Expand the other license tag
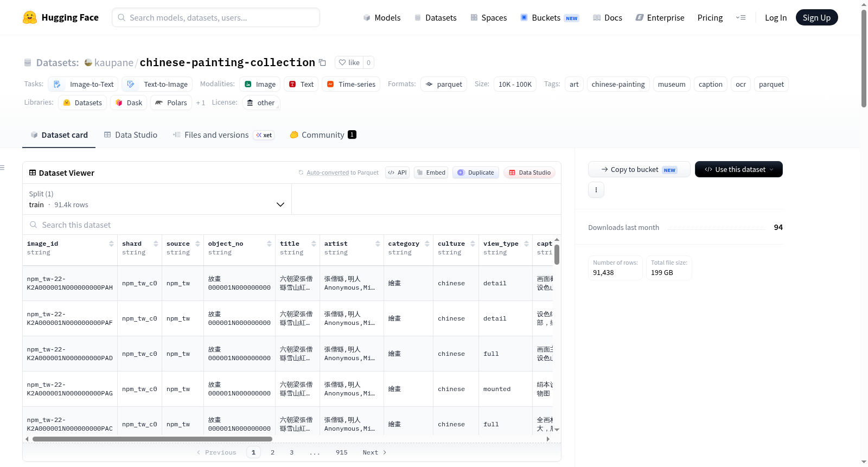 (261, 103)
